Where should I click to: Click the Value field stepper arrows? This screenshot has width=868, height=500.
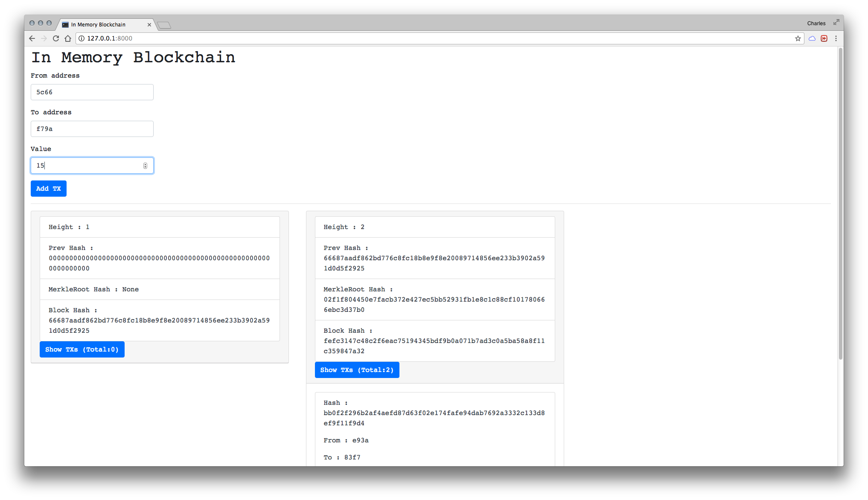coord(145,166)
